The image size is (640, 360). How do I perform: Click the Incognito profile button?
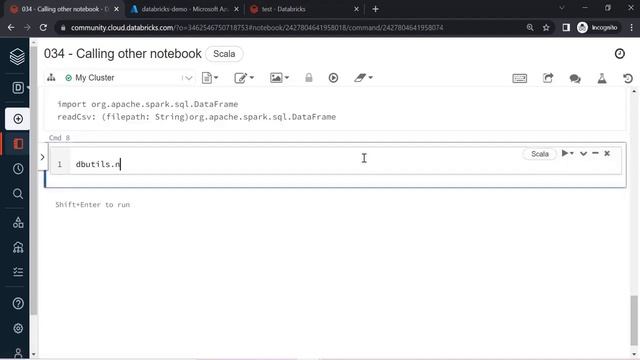pos(598,28)
